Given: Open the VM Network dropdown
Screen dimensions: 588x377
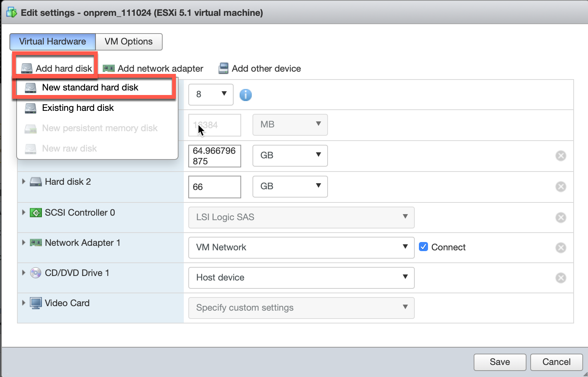Looking at the screenshot, I should [x=302, y=248].
